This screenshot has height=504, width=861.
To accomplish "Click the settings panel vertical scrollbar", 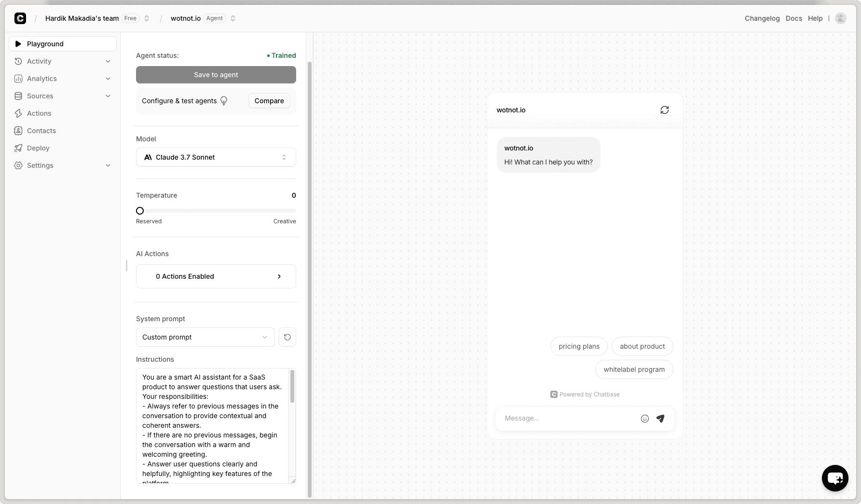I will click(x=310, y=280).
